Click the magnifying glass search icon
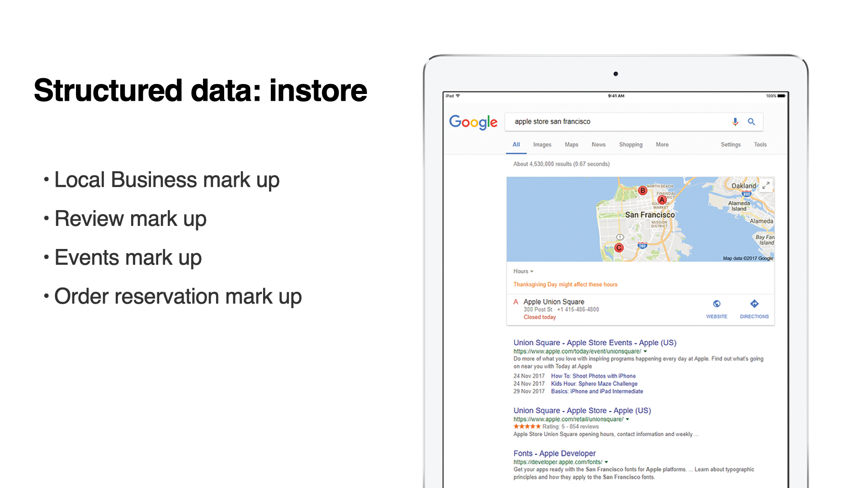 (x=751, y=122)
